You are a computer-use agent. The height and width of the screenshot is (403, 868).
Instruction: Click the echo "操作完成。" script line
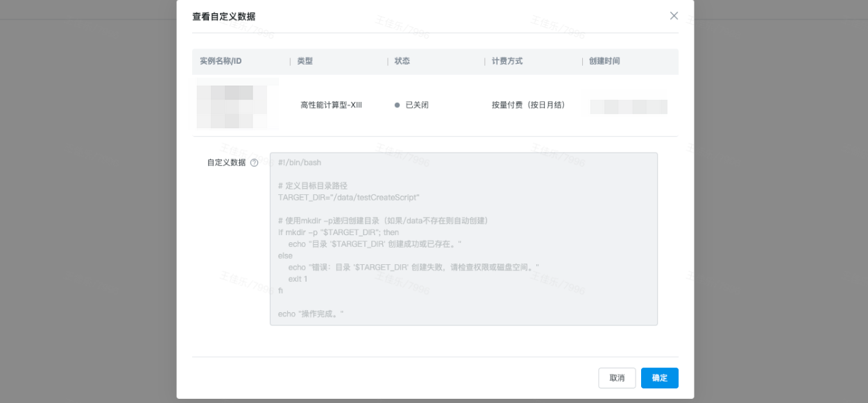tap(311, 314)
